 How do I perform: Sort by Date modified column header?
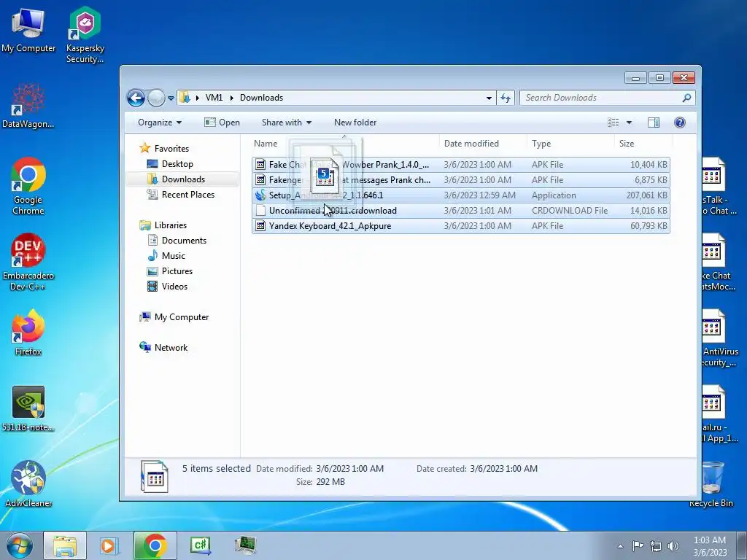click(x=483, y=144)
